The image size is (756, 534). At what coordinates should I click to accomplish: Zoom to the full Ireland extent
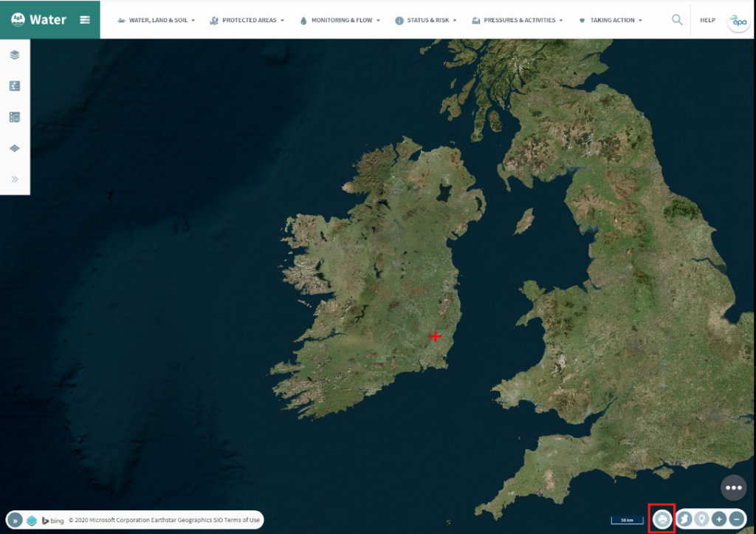(684, 518)
